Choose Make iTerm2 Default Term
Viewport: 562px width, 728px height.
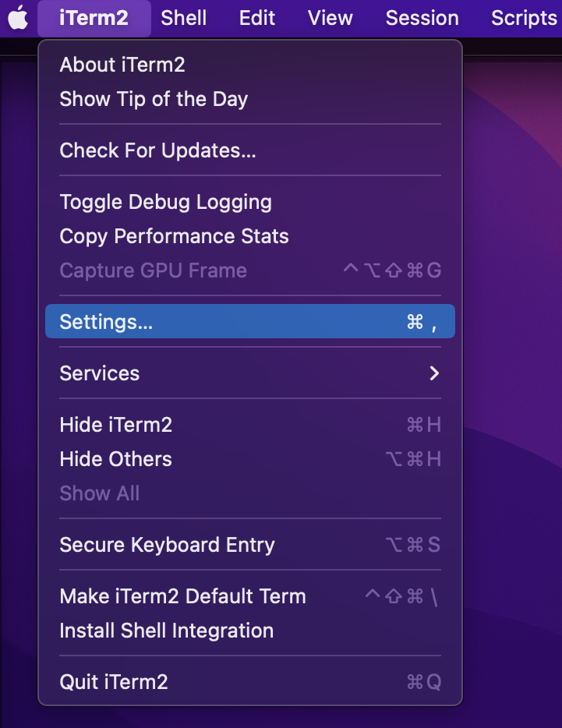pyautogui.click(x=250, y=596)
